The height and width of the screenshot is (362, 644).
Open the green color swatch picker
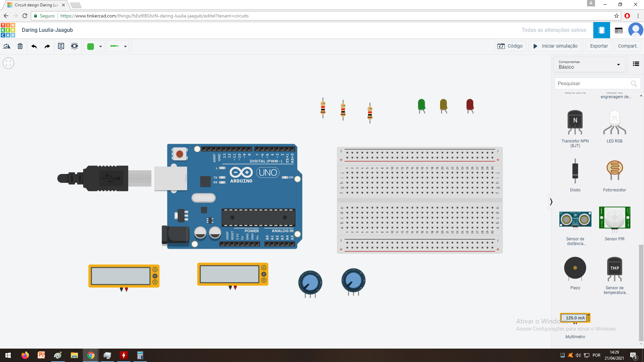pos(91,46)
